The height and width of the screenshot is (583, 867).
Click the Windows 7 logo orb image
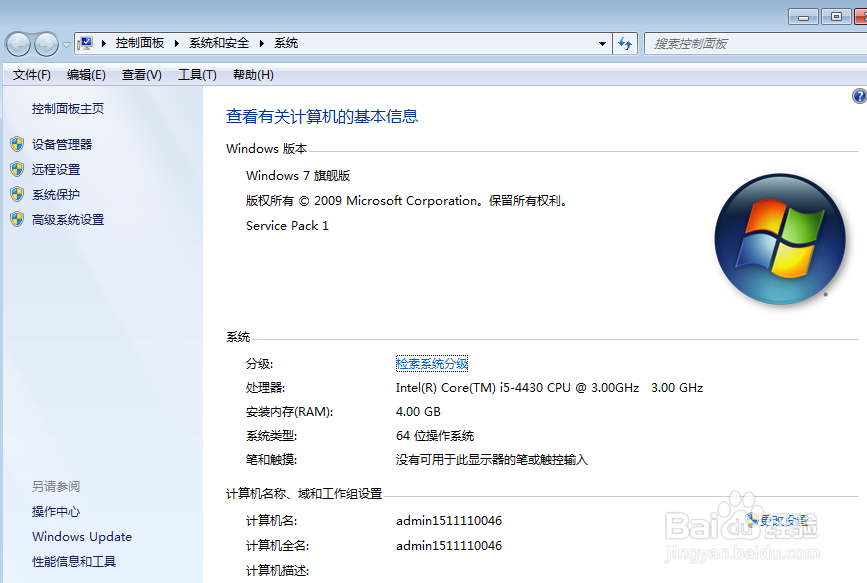pos(780,239)
